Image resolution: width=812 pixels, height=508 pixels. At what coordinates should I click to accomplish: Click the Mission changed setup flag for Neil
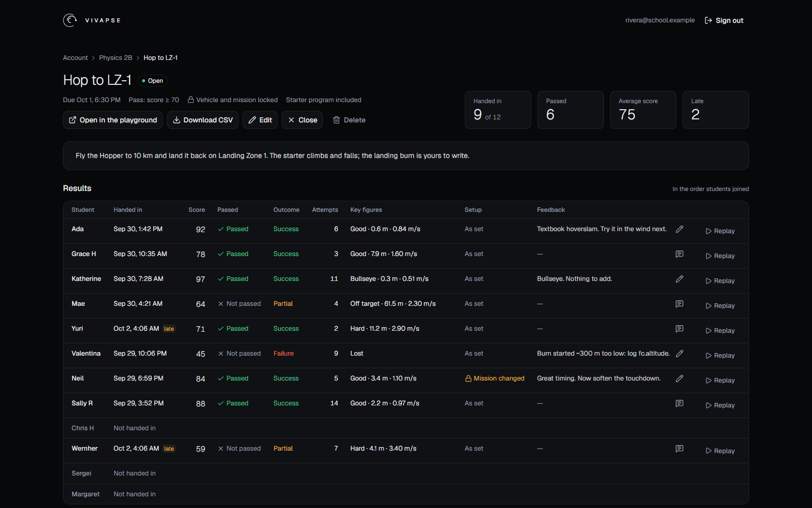coord(495,378)
